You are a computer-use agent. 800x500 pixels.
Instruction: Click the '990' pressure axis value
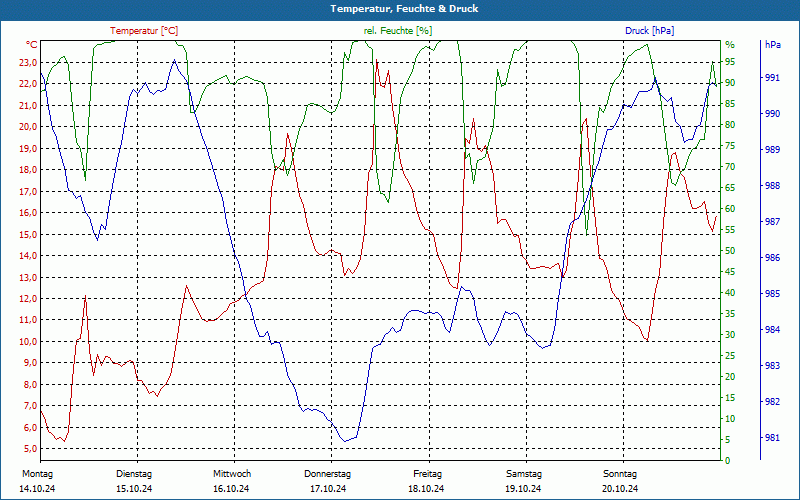pos(772,113)
